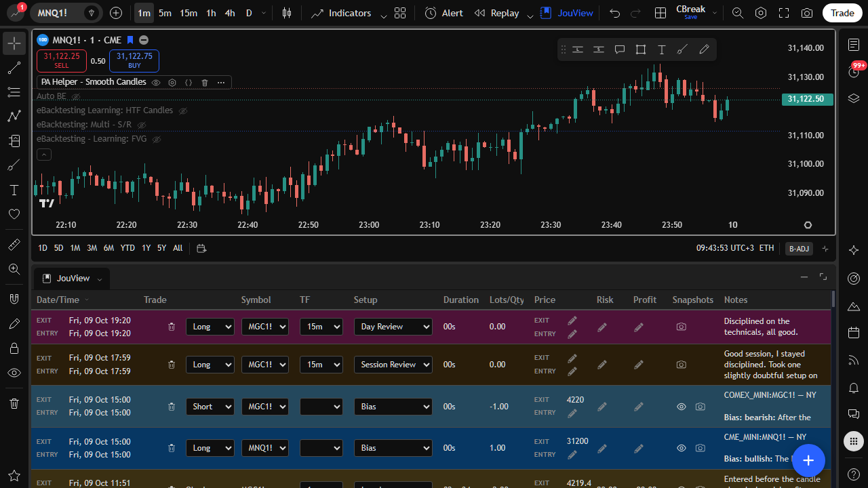Screen dimensions: 868x488
Task: Open the Day Review setup dropdown
Action: click(x=393, y=327)
